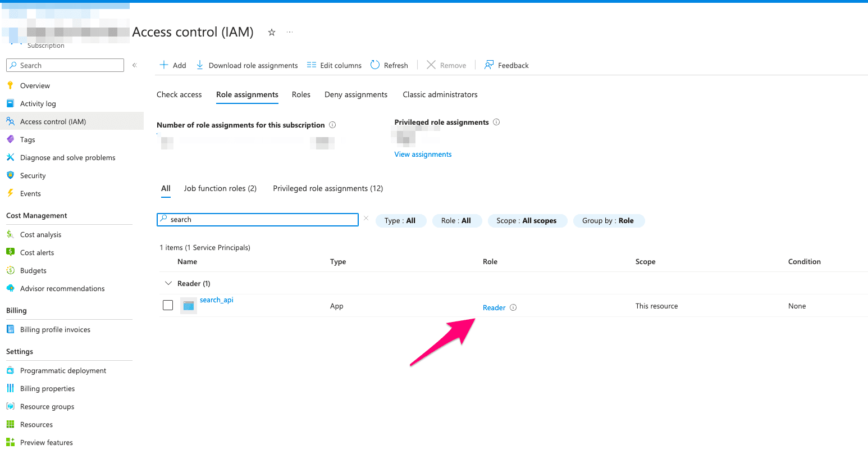
Task: Click the info icon next to Reader role
Action: pyautogui.click(x=513, y=307)
